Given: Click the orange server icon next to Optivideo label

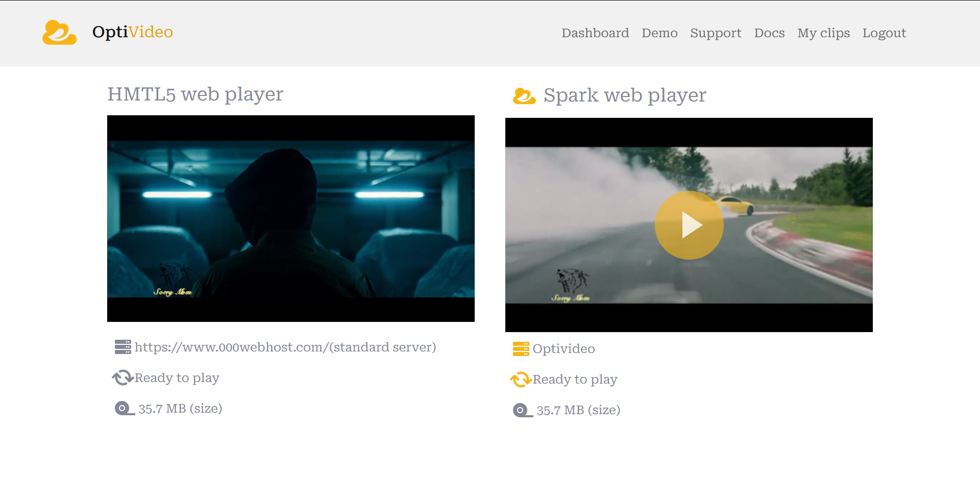Looking at the screenshot, I should [520, 349].
